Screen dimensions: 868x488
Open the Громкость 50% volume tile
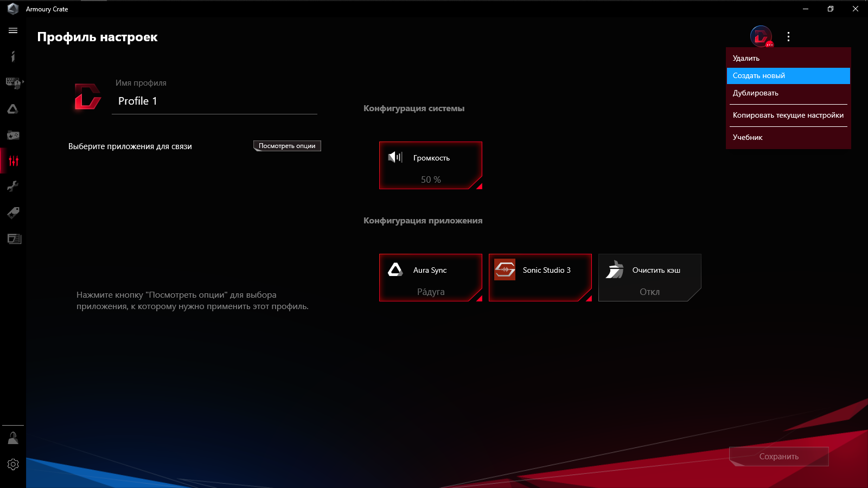tap(431, 166)
